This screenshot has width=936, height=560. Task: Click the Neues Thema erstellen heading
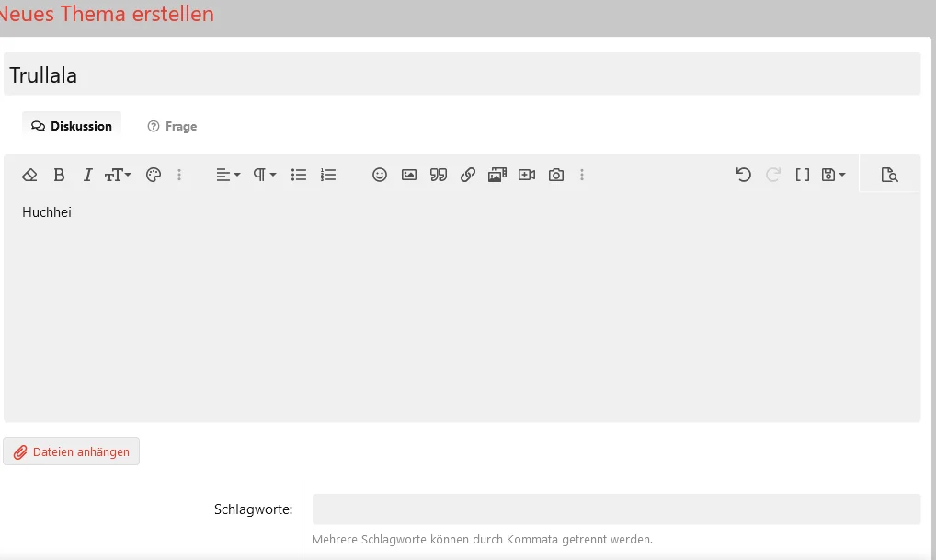tap(107, 14)
